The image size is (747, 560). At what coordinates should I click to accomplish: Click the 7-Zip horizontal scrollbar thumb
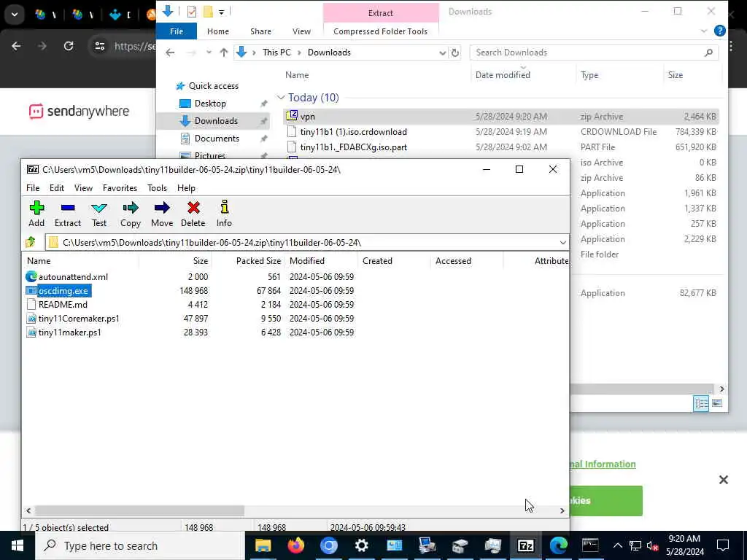click(x=139, y=510)
